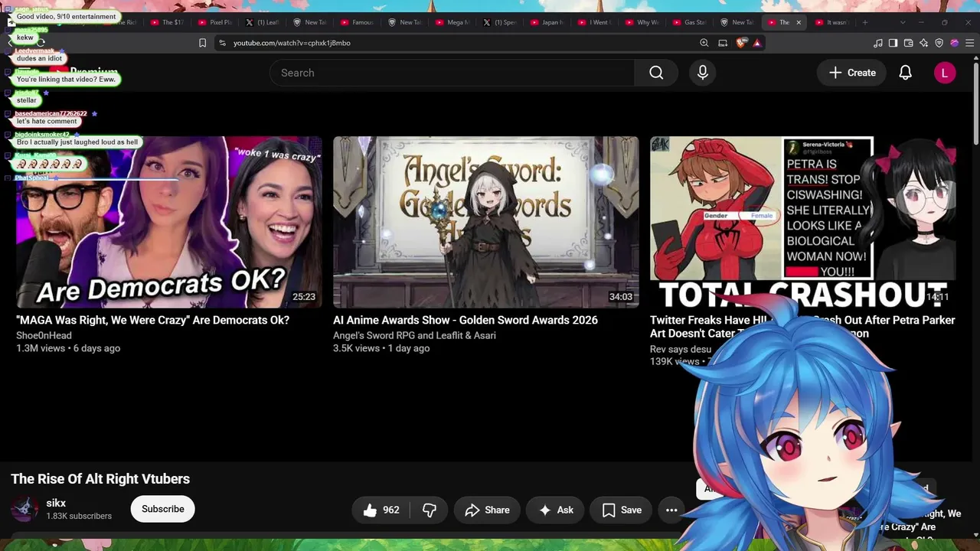
Task: Click 'Are Democrats OK?' video thumbnail
Action: point(169,222)
